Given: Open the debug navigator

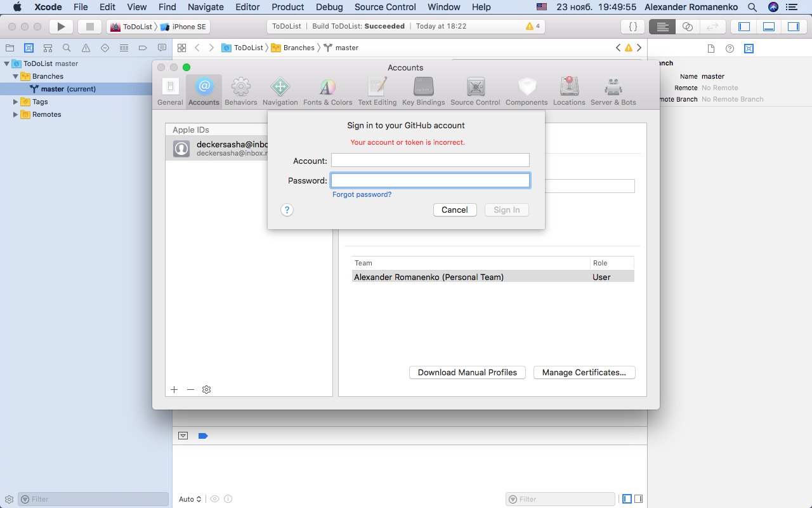Looking at the screenshot, I should tap(124, 48).
